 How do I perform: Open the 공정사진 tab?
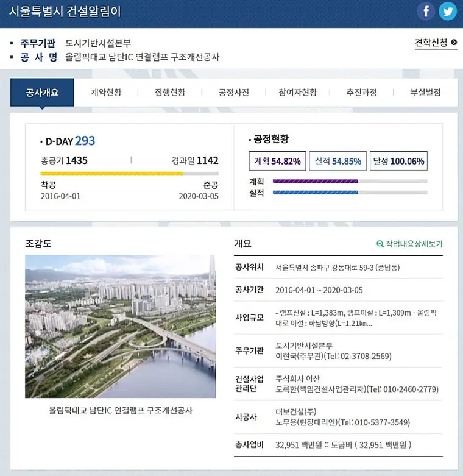pyautogui.click(x=233, y=92)
